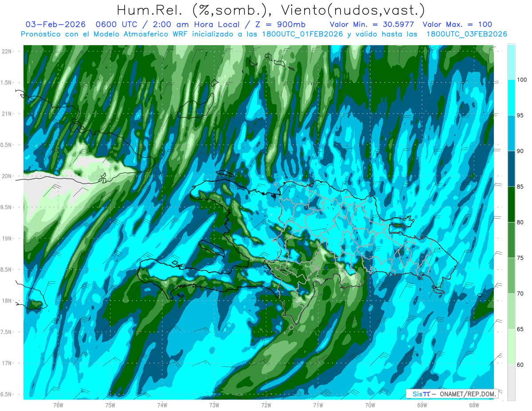The image size is (532, 411).
Task: Click the light green legend swatch between 65 and 70
Action: tap(511, 311)
